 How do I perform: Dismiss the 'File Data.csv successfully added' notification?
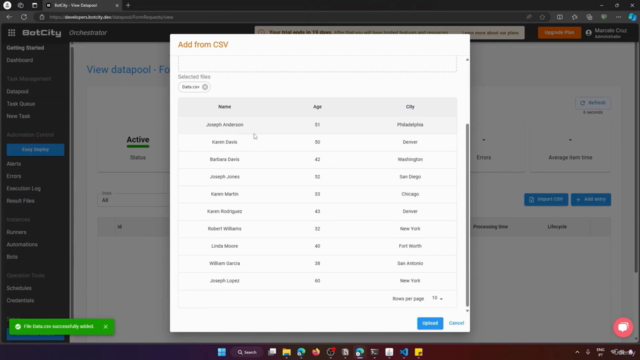tap(106, 327)
